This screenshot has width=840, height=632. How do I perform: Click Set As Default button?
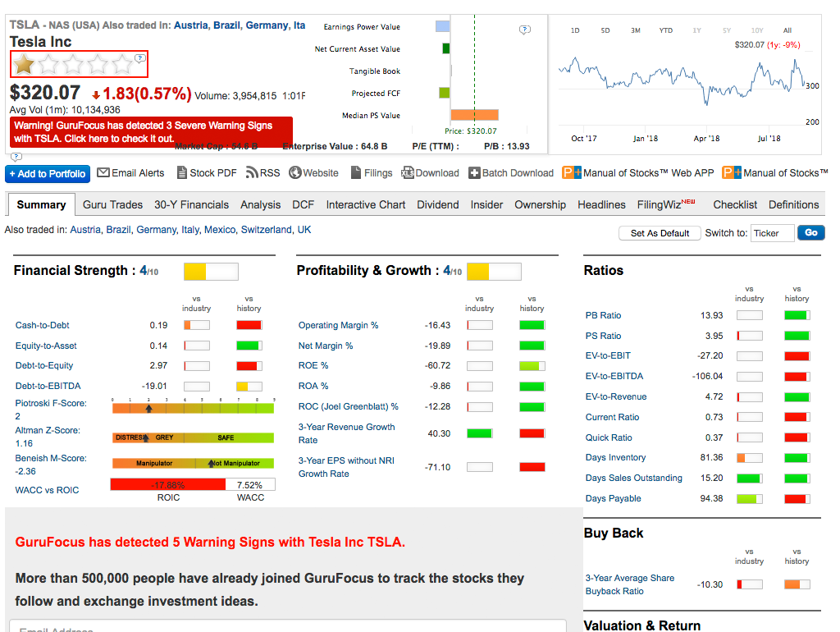660,233
